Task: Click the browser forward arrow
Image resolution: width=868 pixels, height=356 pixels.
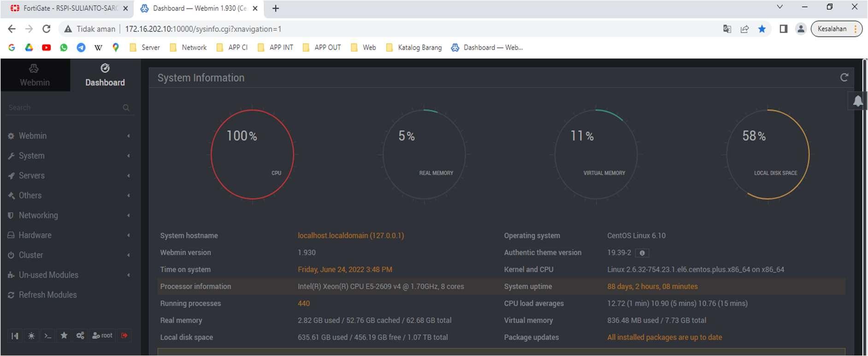Action: tap(29, 29)
